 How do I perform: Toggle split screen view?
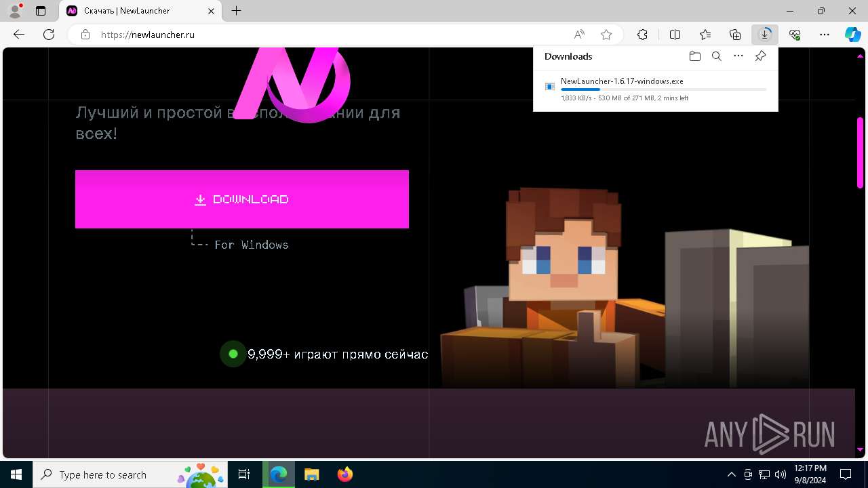(x=675, y=35)
